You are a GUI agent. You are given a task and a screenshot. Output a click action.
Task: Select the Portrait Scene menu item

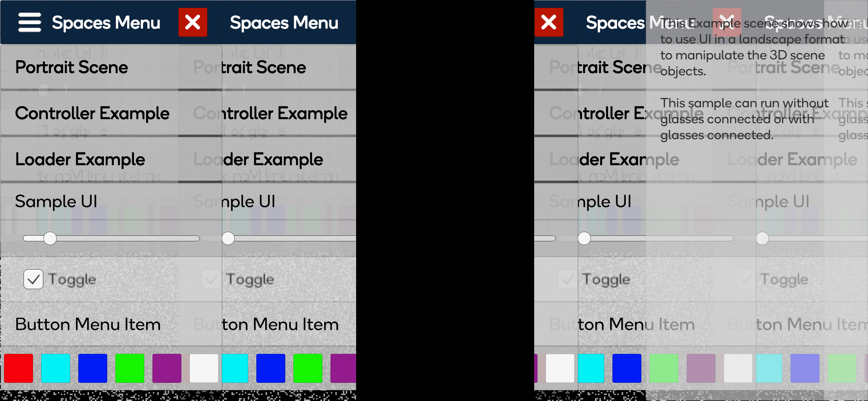point(71,67)
